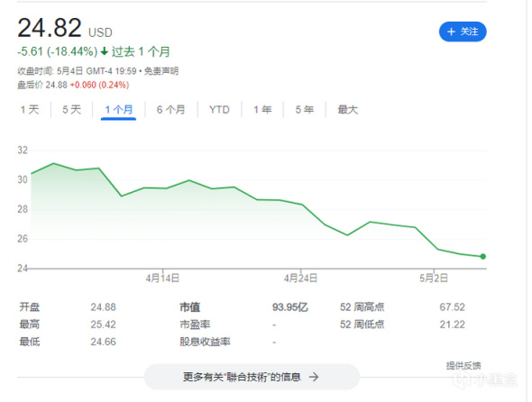This screenshot has width=532, height=402.
Task: Follow the stock with 关注 button
Action: pyautogui.click(x=463, y=32)
